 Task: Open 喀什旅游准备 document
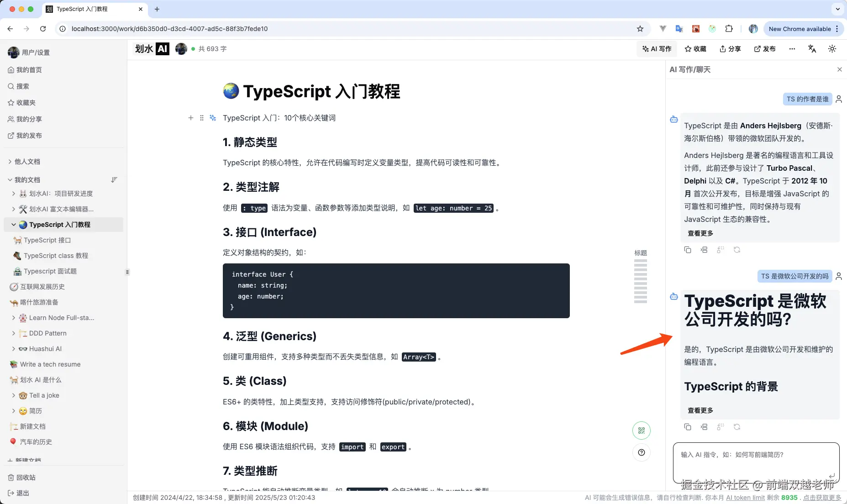[39, 302]
